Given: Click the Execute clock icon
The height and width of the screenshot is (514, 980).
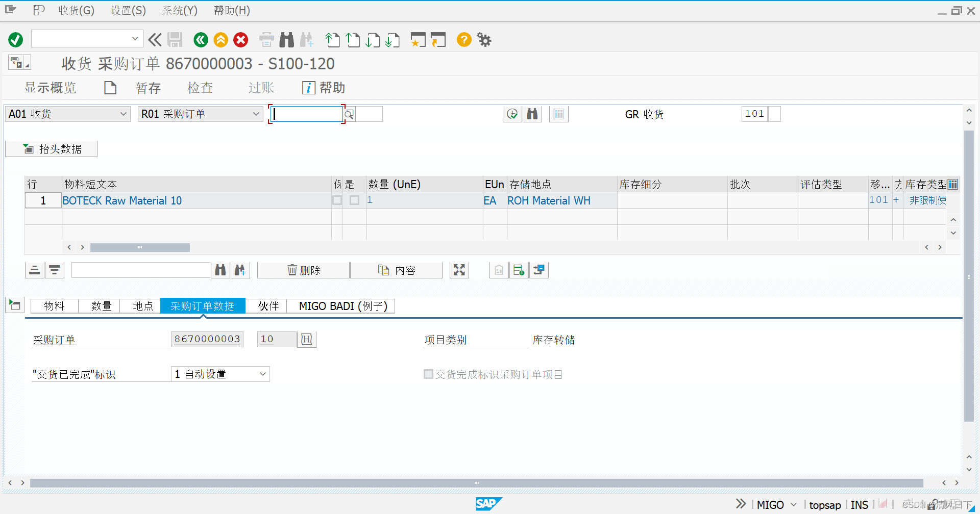Looking at the screenshot, I should pyautogui.click(x=512, y=114).
